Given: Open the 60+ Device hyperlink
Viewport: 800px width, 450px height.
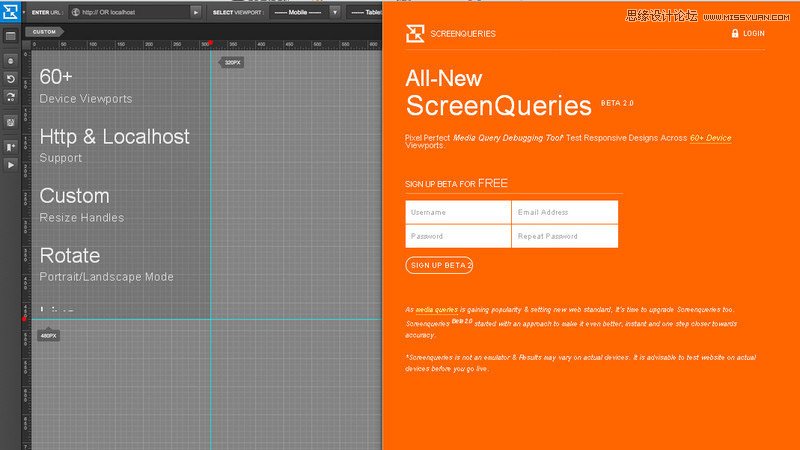Looking at the screenshot, I should [x=710, y=138].
